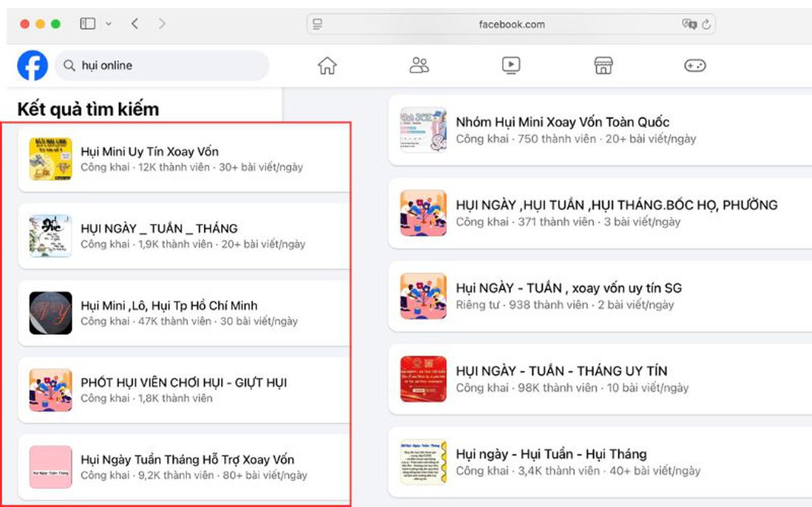812x507 pixels.
Task: Open 'Nhóm Hụi Mini Xoay Vốn Toàn Quốc' group
Action: tap(562, 122)
